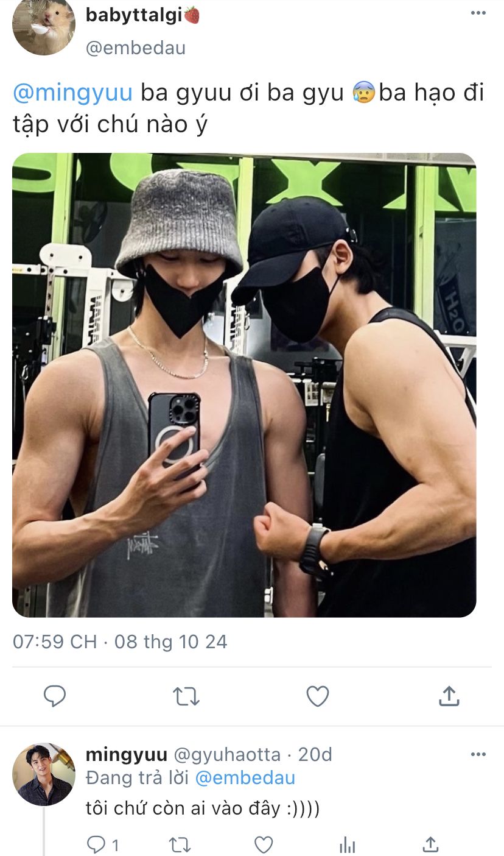Retweet the main tweet
The height and width of the screenshot is (856, 504).
[186, 696]
